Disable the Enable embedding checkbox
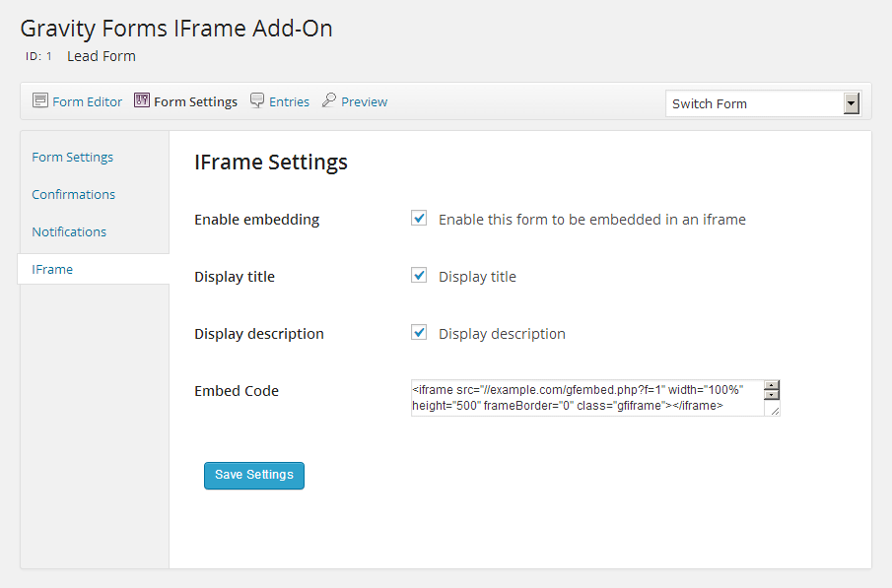Viewport: 892px width, 588px height. click(419, 219)
